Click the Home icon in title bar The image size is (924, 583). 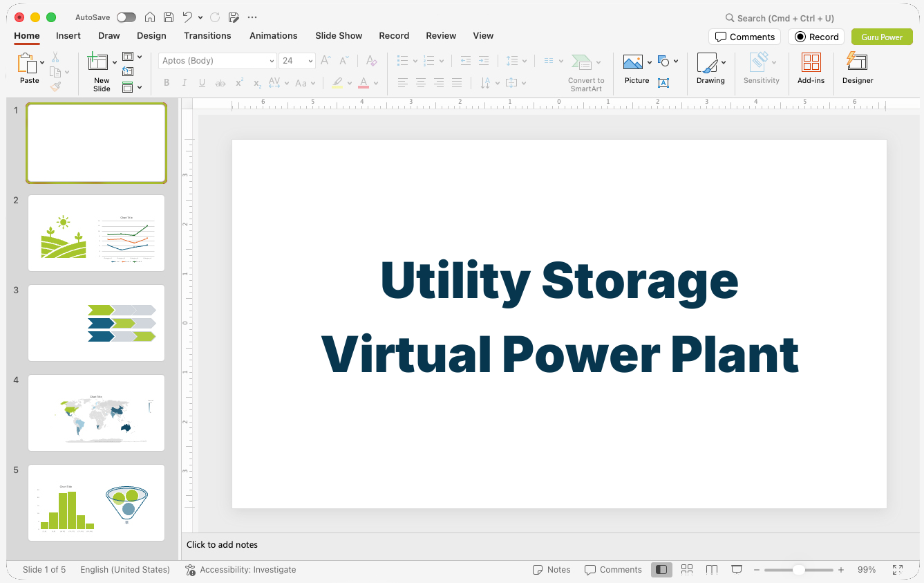pos(150,17)
